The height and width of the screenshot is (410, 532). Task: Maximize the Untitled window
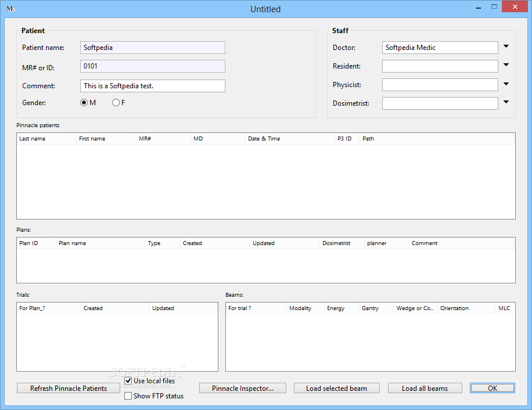(x=494, y=7)
